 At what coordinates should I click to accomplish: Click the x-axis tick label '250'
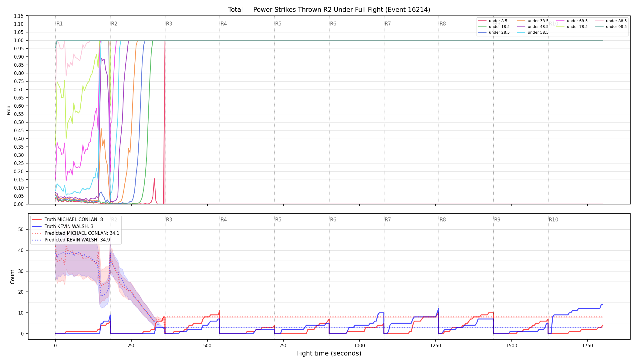[x=131, y=345]
